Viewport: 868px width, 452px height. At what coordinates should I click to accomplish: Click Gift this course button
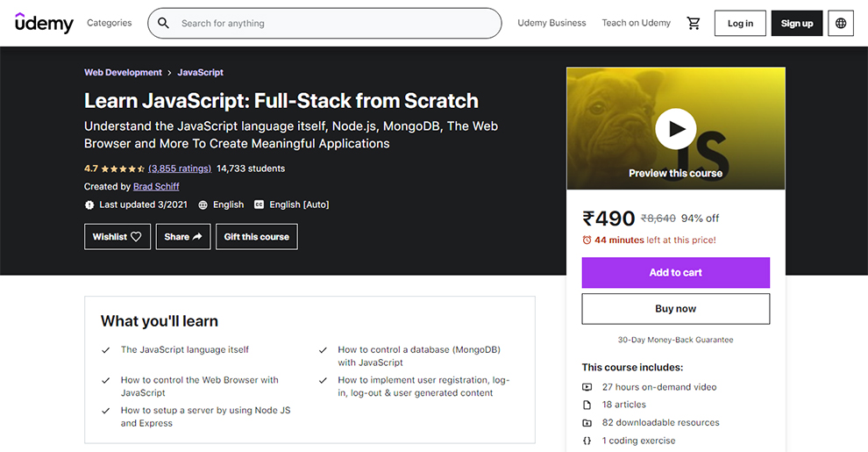click(x=256, y=236)
